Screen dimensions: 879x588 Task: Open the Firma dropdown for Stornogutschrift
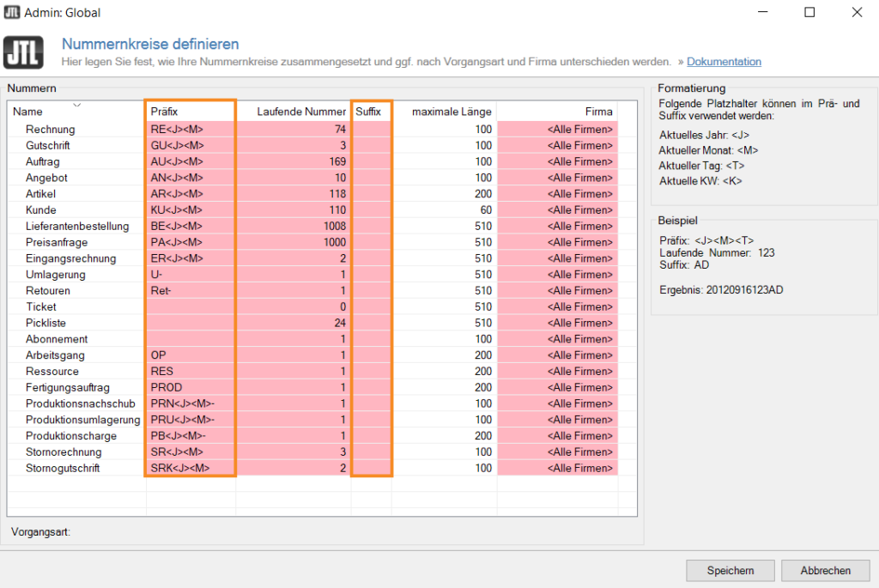(556, 468)
